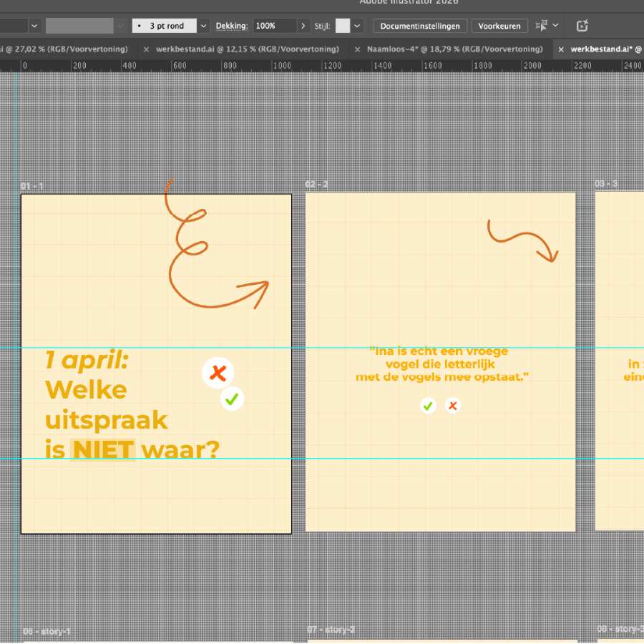The image size is (644, 644).
Task: Click the large green checkmark icon on artboard 01
Action: click(x=232, y=399)
